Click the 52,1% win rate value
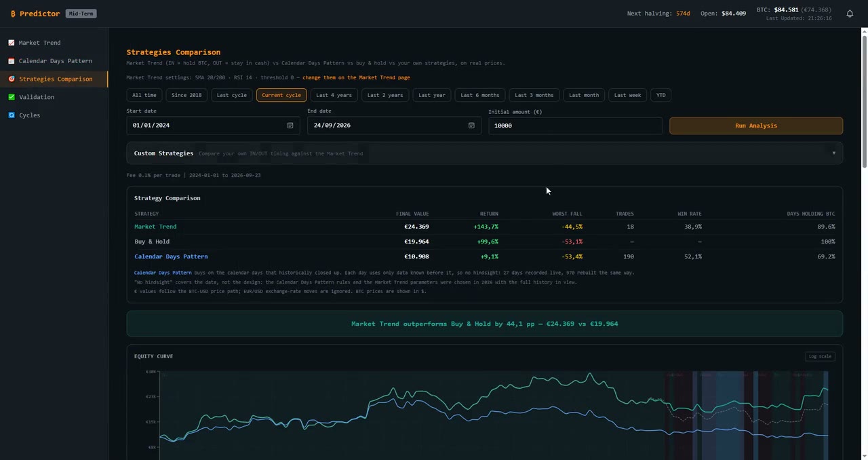The image size is (868, 460). point(693,256)
